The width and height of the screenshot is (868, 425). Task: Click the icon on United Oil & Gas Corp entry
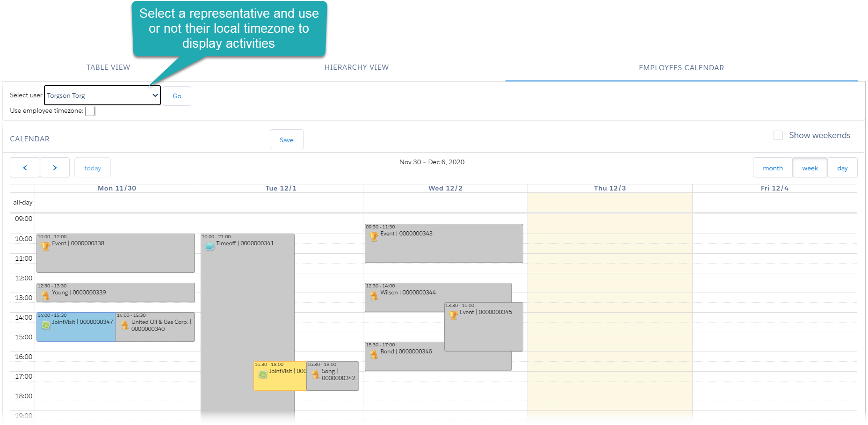[124, 325]
